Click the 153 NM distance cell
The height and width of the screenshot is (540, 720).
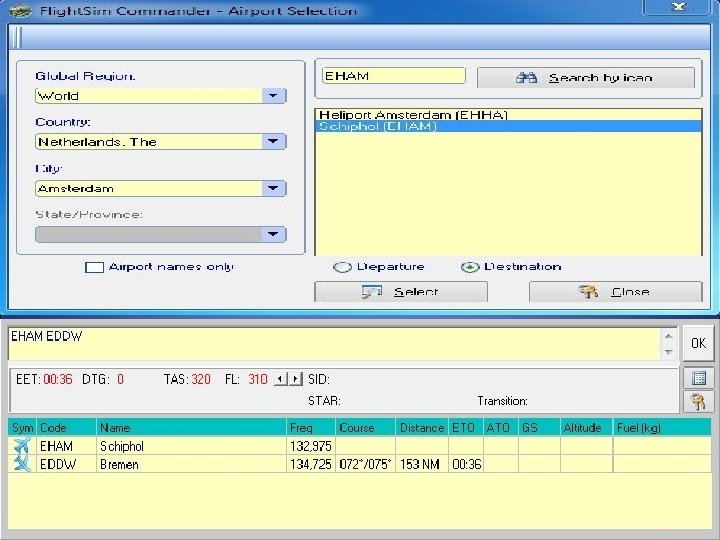click(x=422, y=464)
